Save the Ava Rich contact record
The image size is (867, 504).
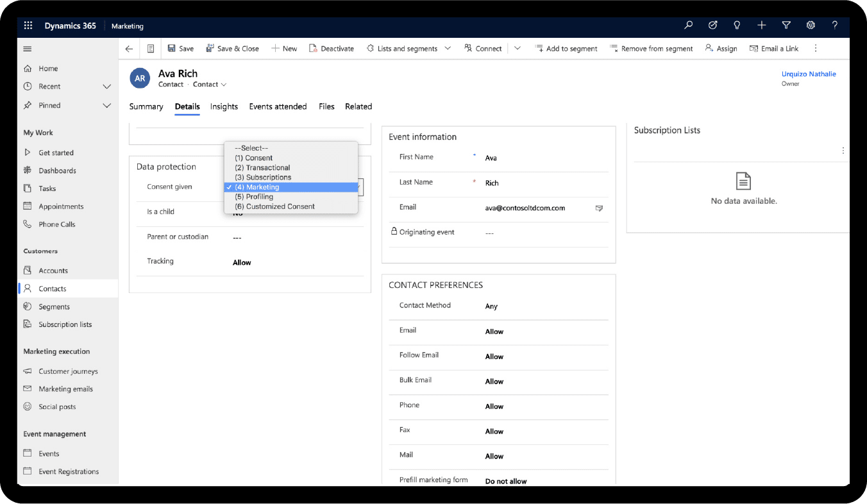coord(180,48)
